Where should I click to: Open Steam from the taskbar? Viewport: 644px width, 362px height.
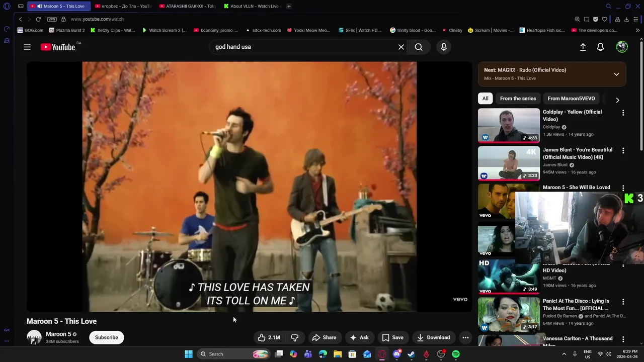pyautogui.click(x=411, y=354)
